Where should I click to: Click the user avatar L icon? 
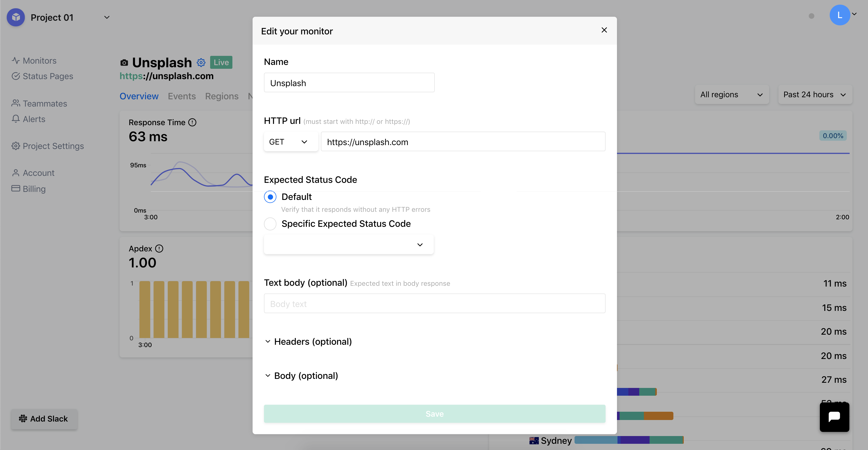pos(839,15)
